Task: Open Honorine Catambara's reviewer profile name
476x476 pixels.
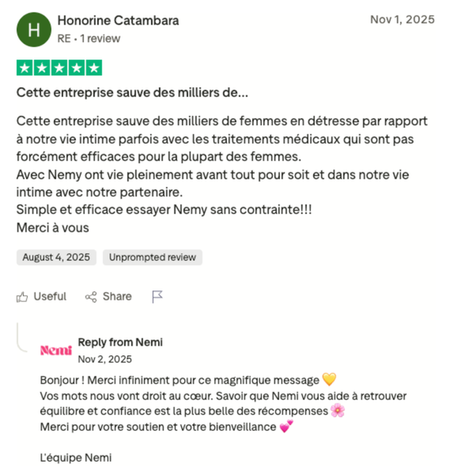Action: (118, 21)
